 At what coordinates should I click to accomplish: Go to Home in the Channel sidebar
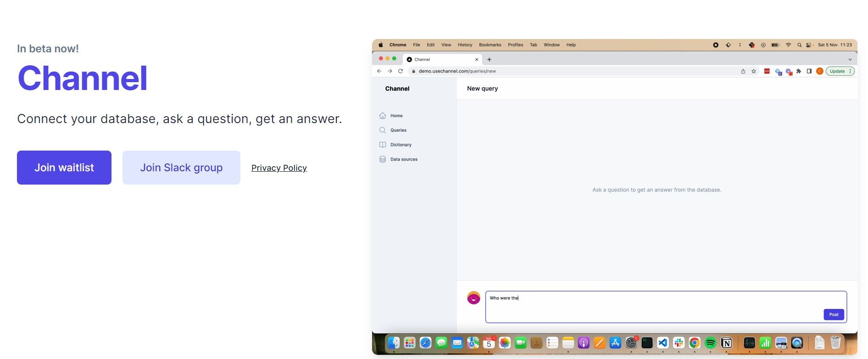[x=396, y=116]
